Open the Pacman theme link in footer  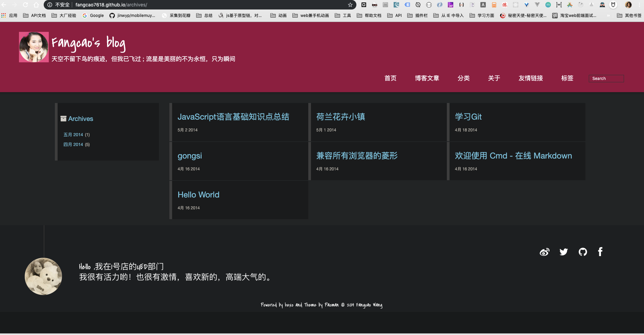pos(332,305)
